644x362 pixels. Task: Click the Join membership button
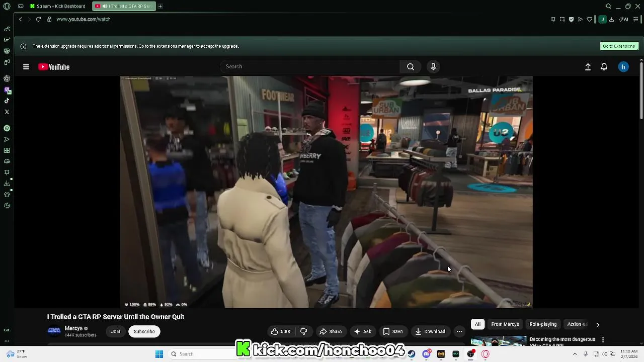116,331
